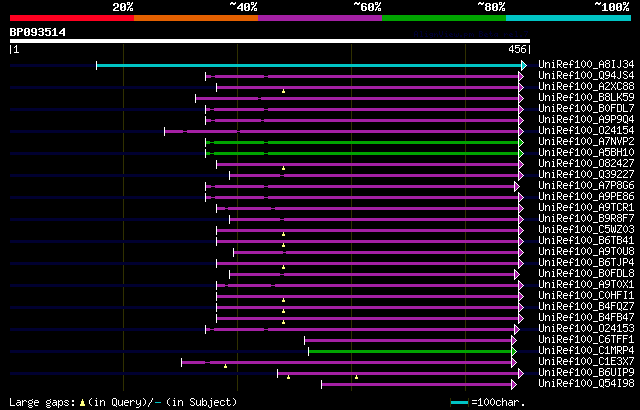The image size is (640, 410).
Task: Click the green arrowhead on the A7NVP2 row
Action: [x=521, y=142]
